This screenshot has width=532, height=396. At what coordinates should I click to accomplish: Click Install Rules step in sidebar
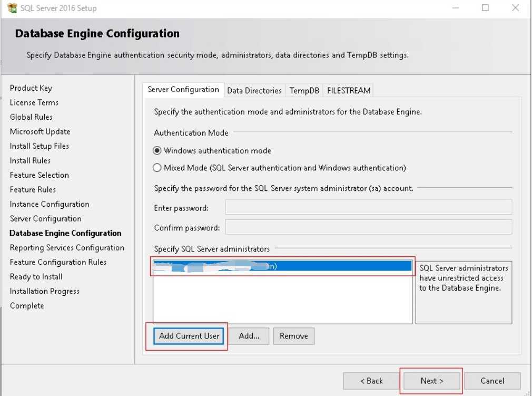tap(30, 161)
